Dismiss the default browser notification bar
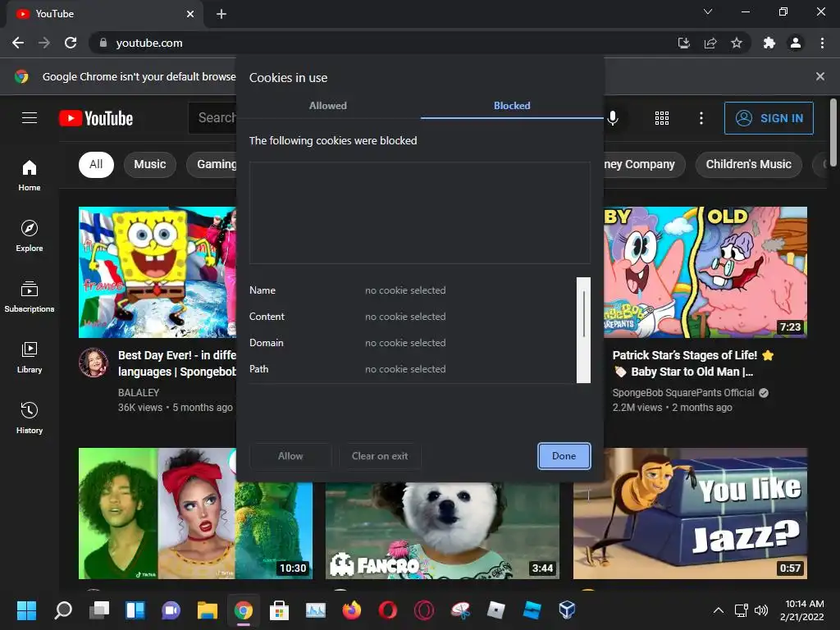This screenshot has height=630, width=840. tap(820, 76)
